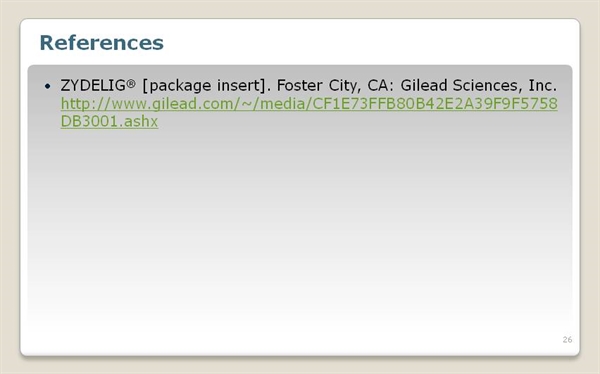This screenshot has height=374, width=600.
Task: Click the Inc. text ending the citation
Action: point(543,85)
